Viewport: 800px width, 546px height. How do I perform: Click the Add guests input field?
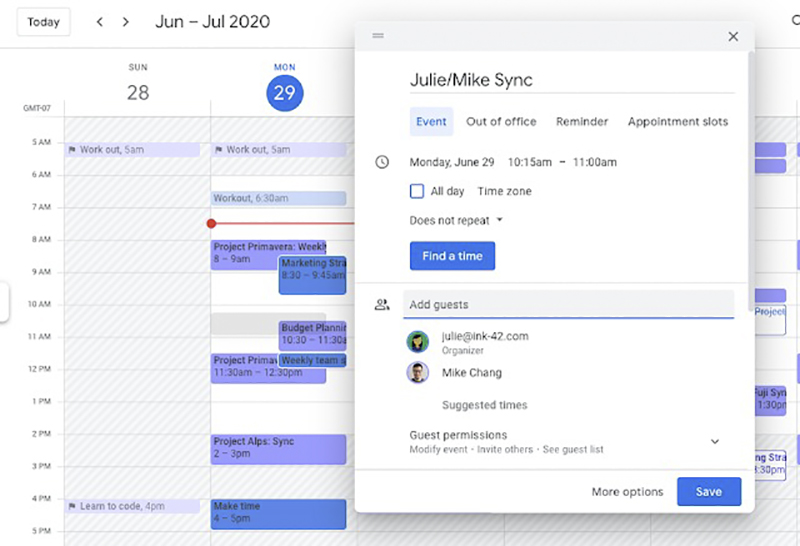(x=568, y=305)
